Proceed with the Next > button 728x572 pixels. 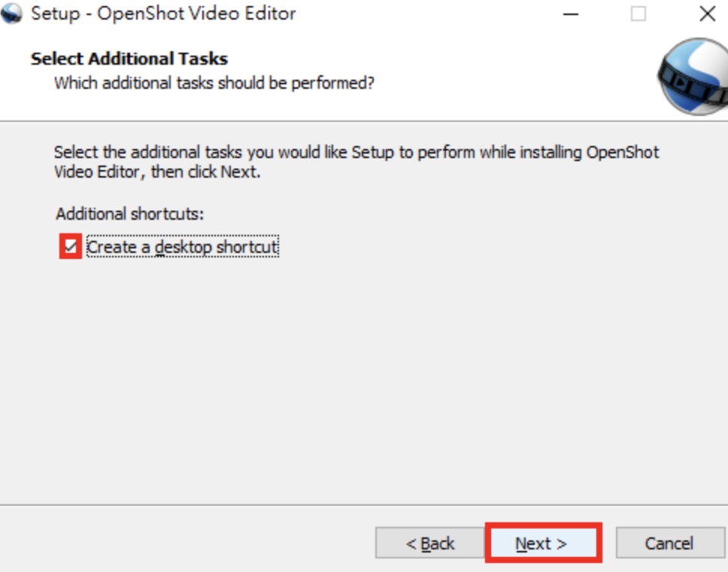pyautogui.click(x=541, y=543)
